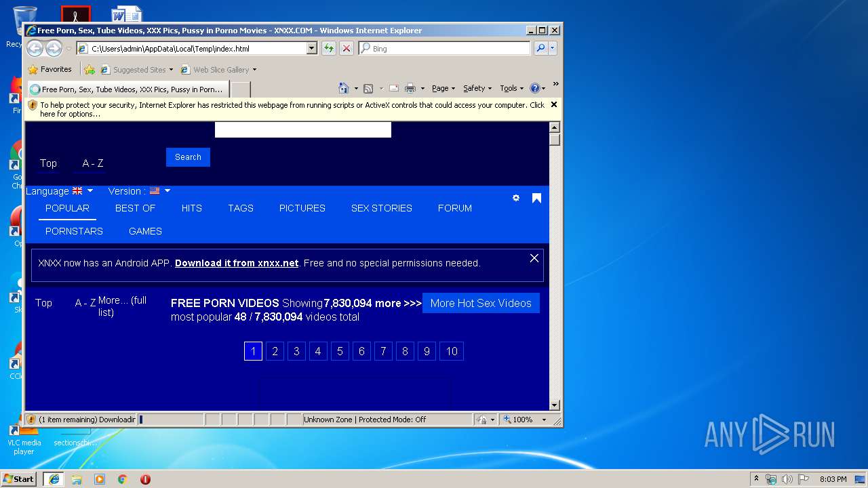Select the BEST OF tab
This screenshot has height=488, width=868.
coord(135,208)
